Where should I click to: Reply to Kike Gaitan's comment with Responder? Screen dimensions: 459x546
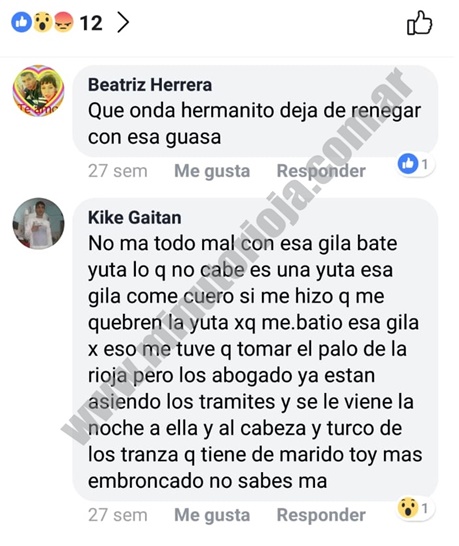[321, 515]
